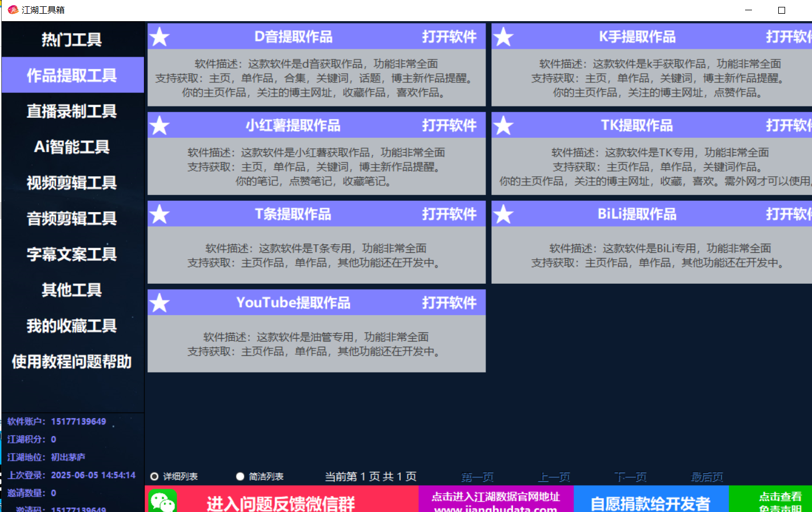Click the green 点击查看免责声明 button
812x512 pixels.
(x=770, y=499)
